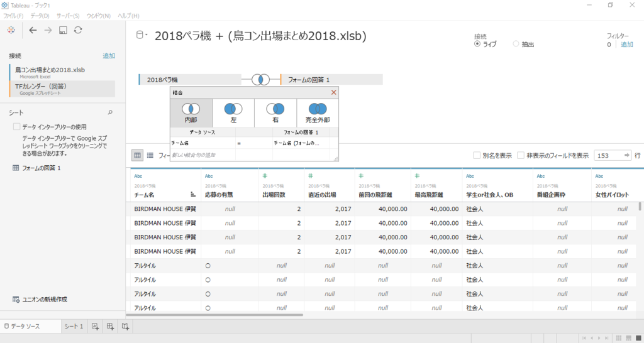This screenshot has width=644, height=343.
Task: Add new join clause 新しい結合句の追加
Action: pyautogui.click(x=203, y=155)
